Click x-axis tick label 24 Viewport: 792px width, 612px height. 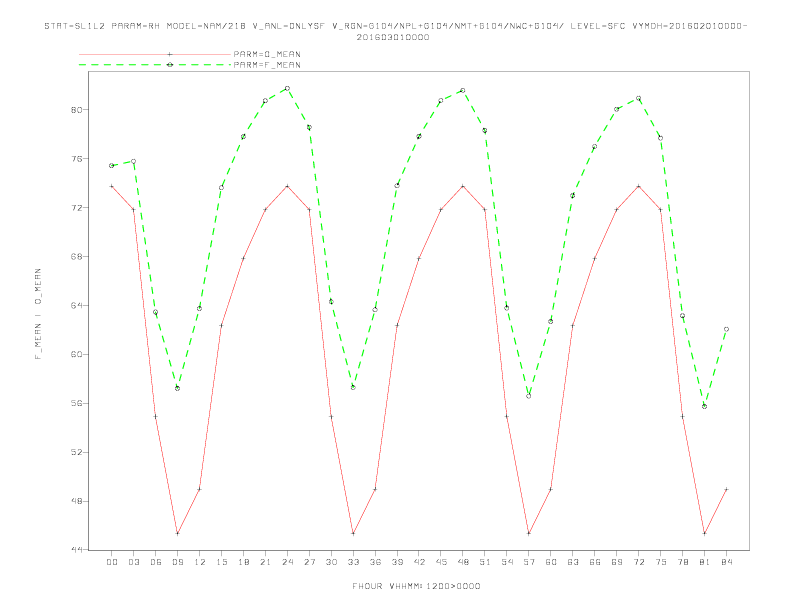tap(287, 562)
